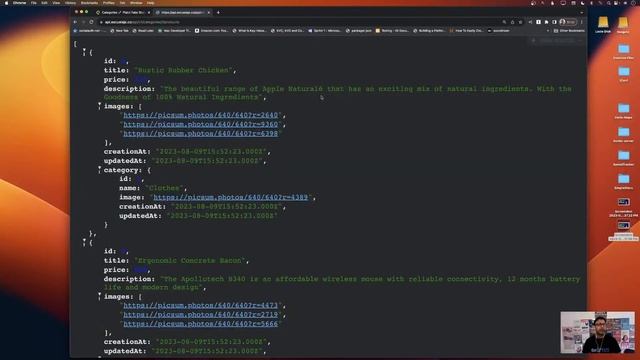Click the title value Ergonomic Concrete Bacon
The width and height of the screenshot is (640, 360).
[x=189, y=260]
